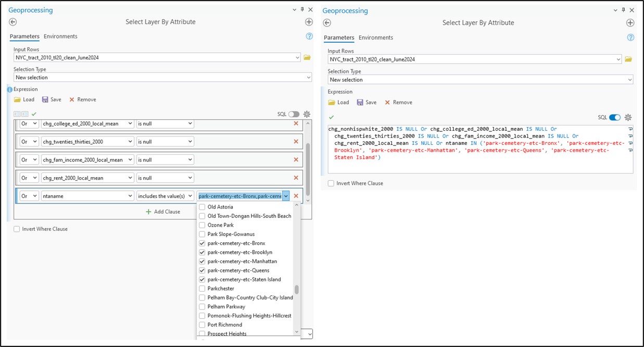Image resolution: width=644 pixels, height=347 pixels.
Task: Open Environments tab in the clause-builder pane
Action: 60,36
